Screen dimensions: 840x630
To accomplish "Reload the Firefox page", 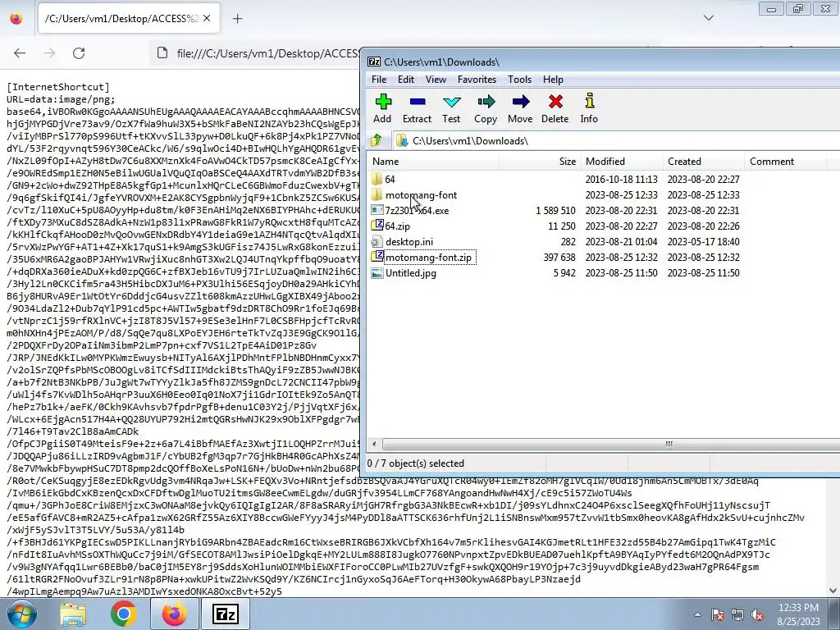I will (79, 53).
